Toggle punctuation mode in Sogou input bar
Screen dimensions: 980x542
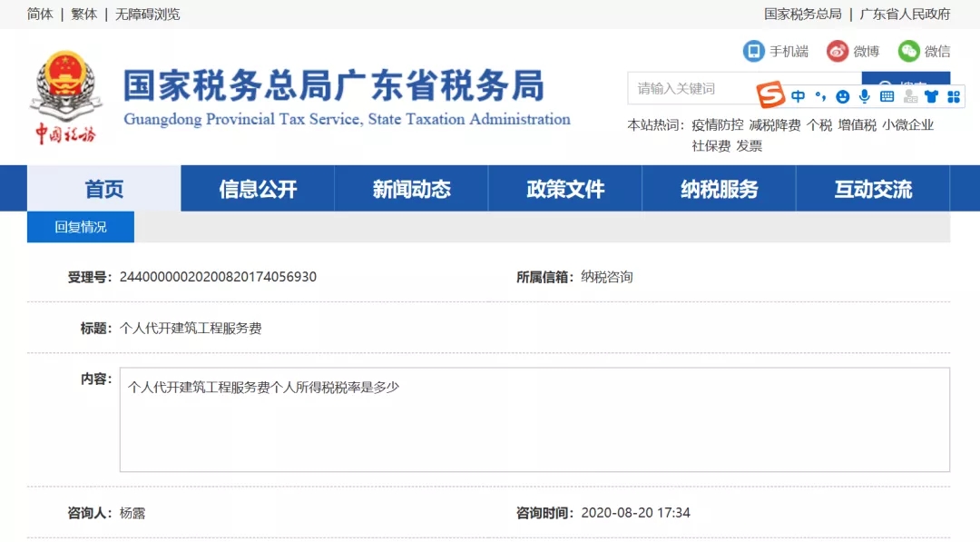point(820,96)
